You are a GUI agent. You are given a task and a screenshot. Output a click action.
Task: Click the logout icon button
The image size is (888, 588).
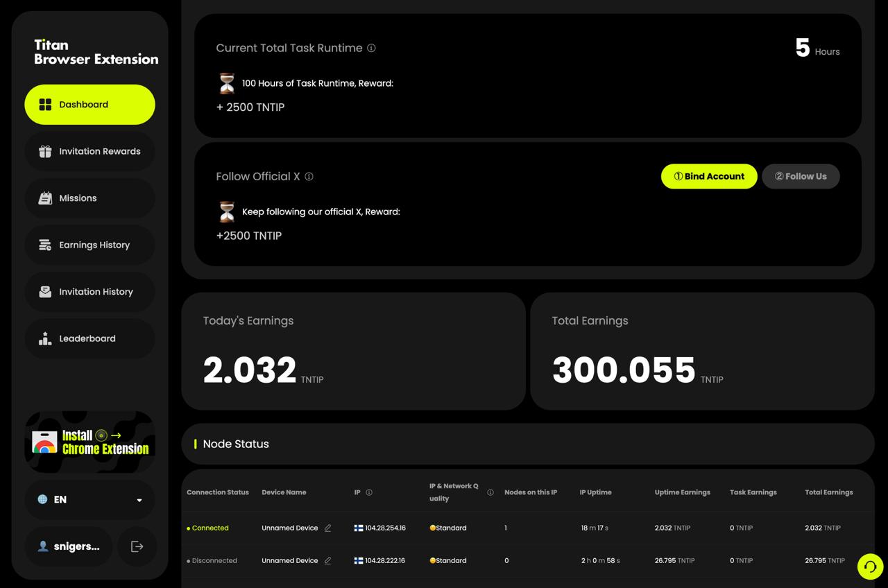(x=137, y=546)
